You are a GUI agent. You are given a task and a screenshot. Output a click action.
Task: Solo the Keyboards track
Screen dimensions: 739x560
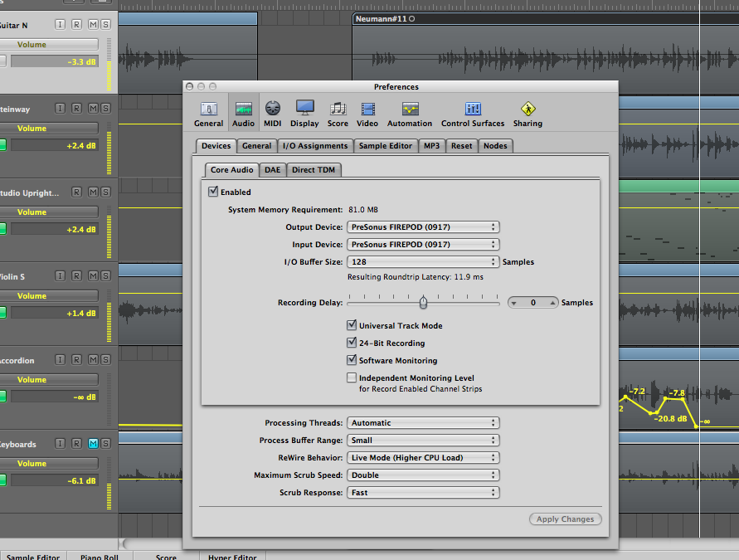pos(105,444)
